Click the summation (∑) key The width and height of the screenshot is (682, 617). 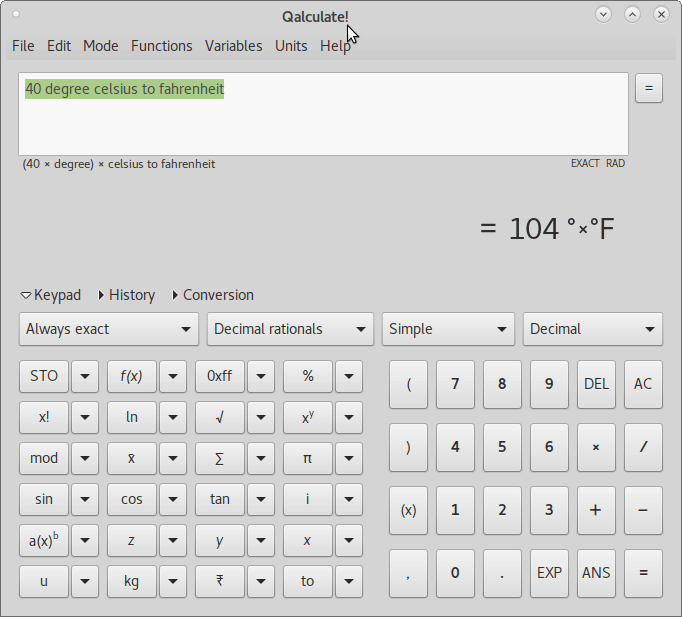tap(219, 458)
